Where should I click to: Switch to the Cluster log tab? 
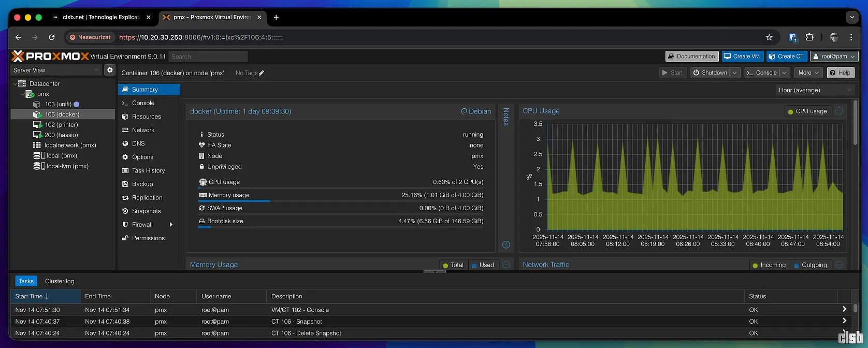coord(60,281)
